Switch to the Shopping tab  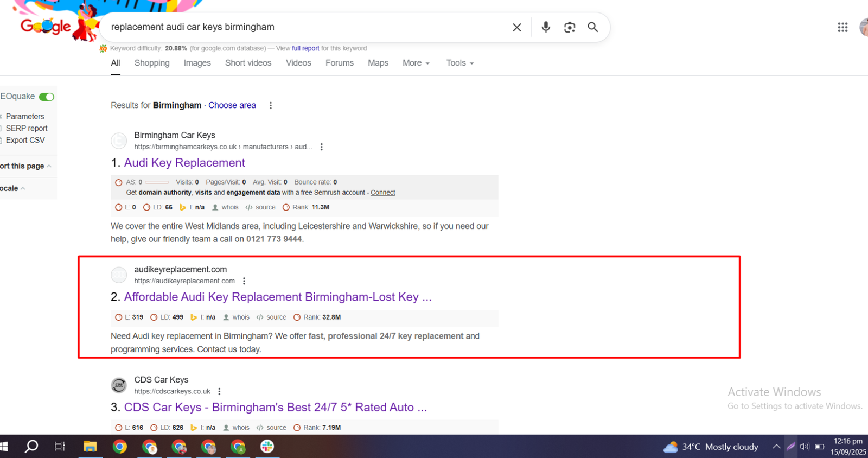152,63
